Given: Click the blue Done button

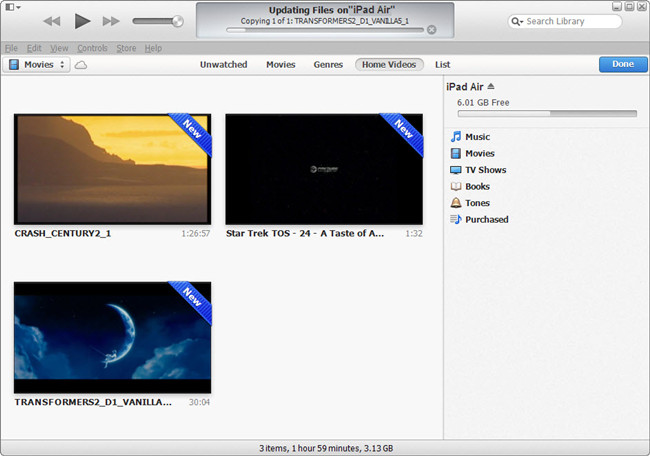Looking at the screenshot, I should [x=623, y=64].
